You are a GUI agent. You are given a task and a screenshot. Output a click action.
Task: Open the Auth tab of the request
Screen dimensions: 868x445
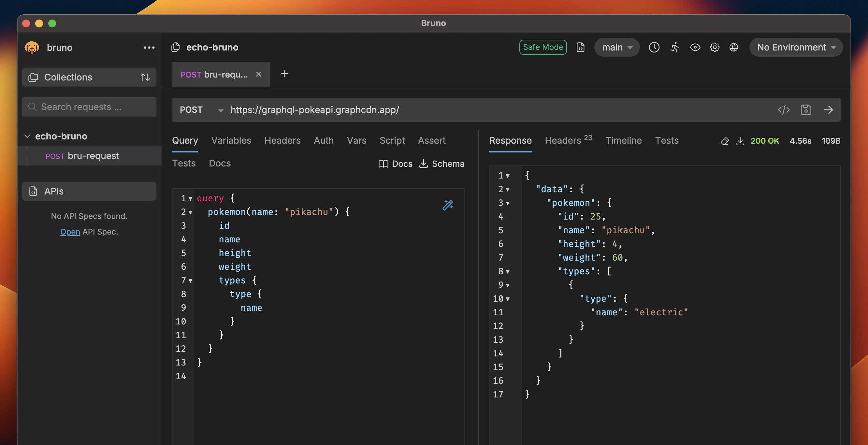(x=324, y=140)
